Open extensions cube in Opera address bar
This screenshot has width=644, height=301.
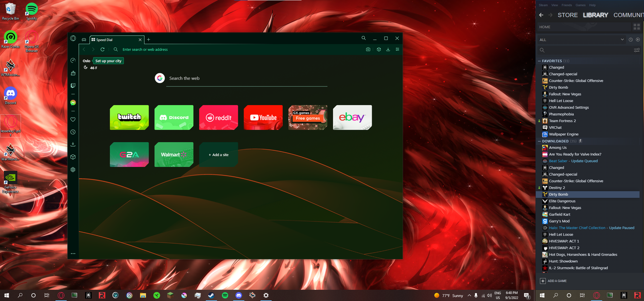pos(379,49)
